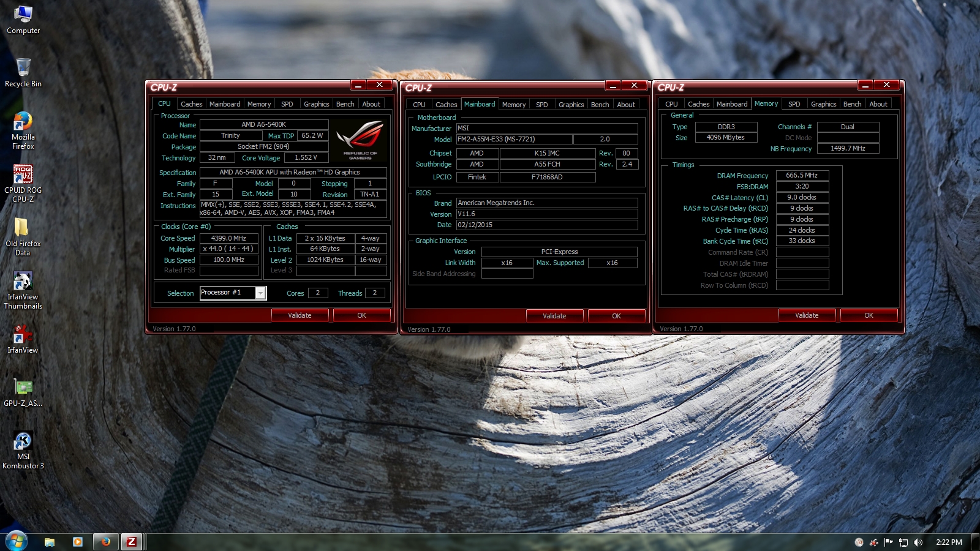The width and height of the screenshot is (980, 551).
Task: Switch to Caches tab in left CPU-Z window
Action: (191, 104)
